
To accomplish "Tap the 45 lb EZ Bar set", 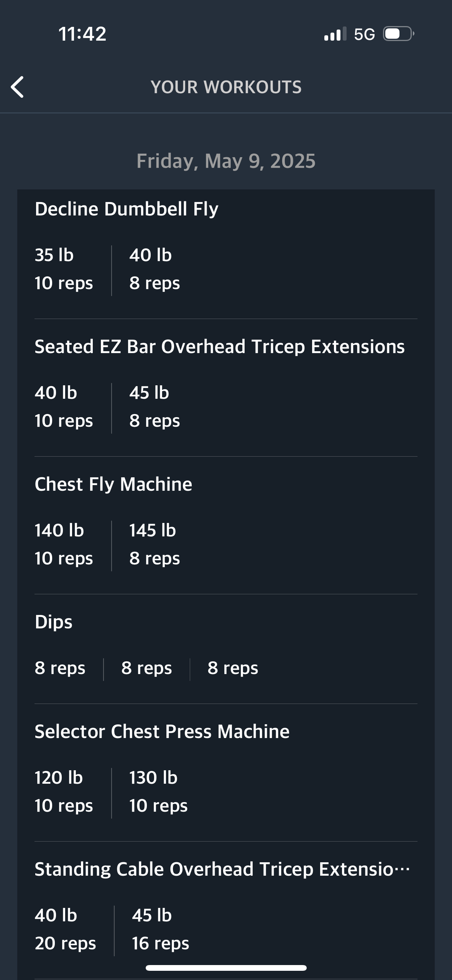I will [x=154, y=407].
